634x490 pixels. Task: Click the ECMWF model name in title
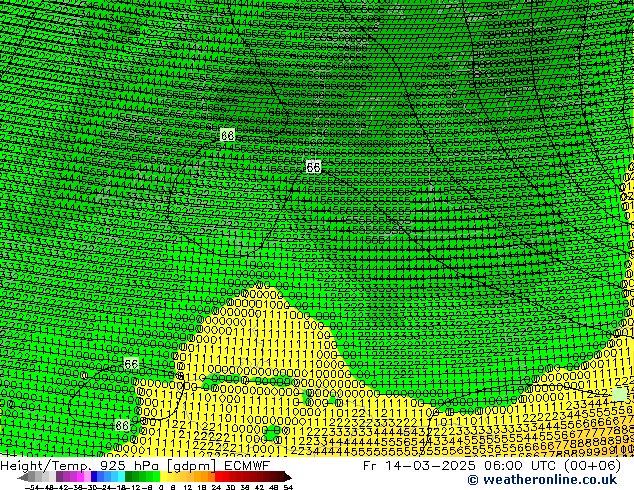pyautogui.click(x=247, y=466)
